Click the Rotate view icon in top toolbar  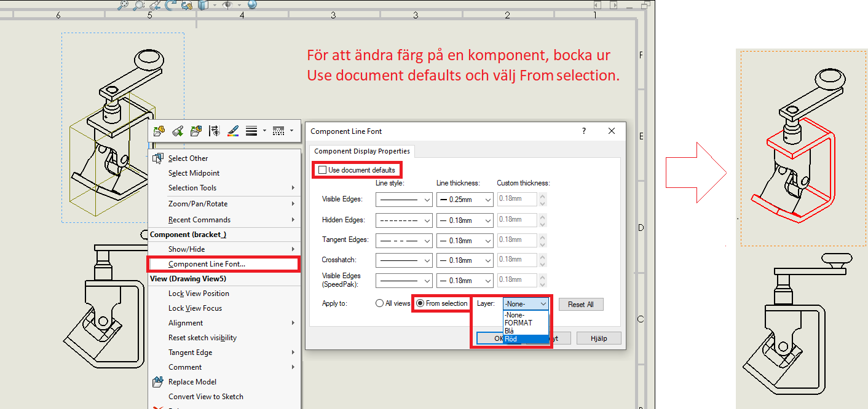click(171, 5)
